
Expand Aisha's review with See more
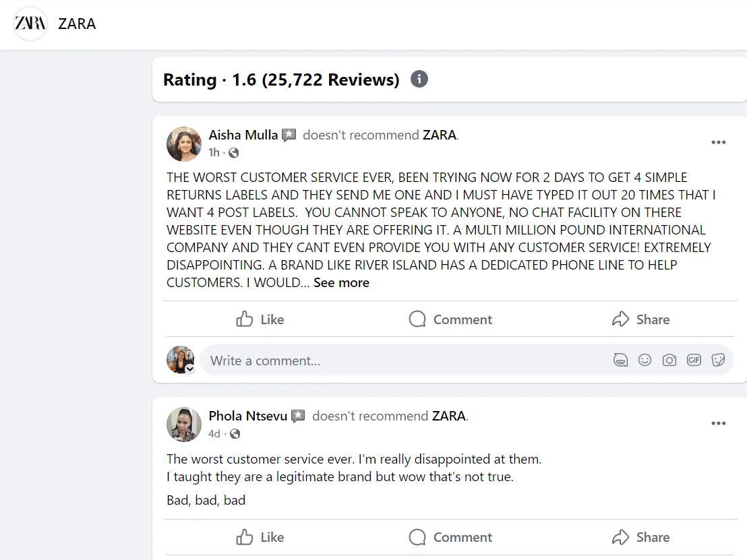[x=341, y=282]
